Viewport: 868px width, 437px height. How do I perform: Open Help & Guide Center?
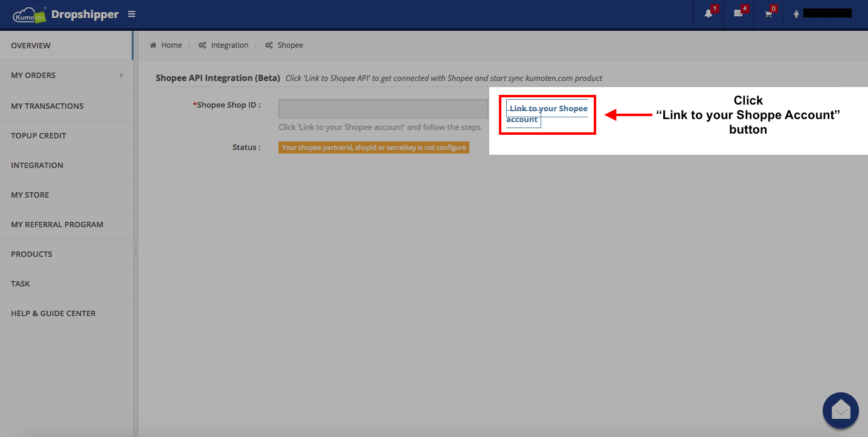tap(66, 313)
